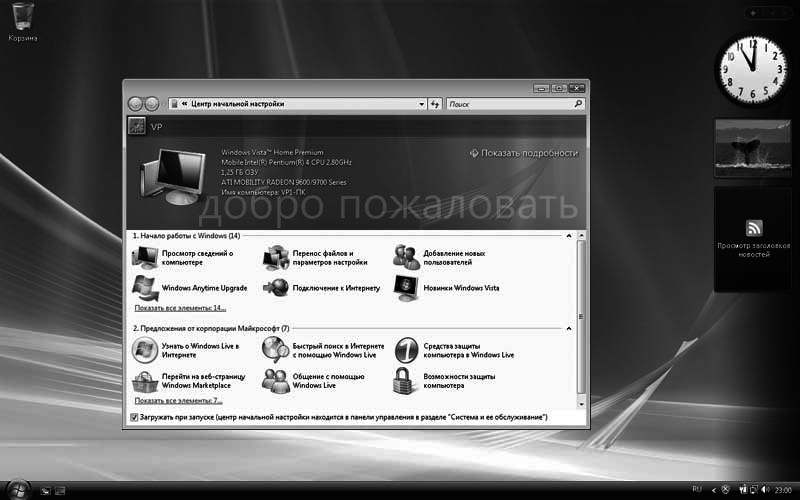
Task: Click the section heading 1. Начало работы с Windows (14)
Action: tap(186, 236)
